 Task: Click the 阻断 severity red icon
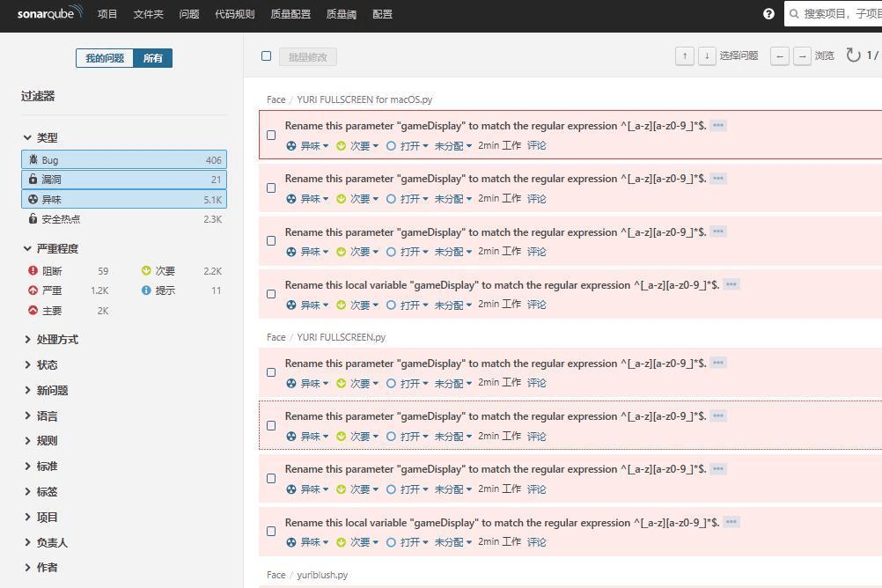coord(33,270)
